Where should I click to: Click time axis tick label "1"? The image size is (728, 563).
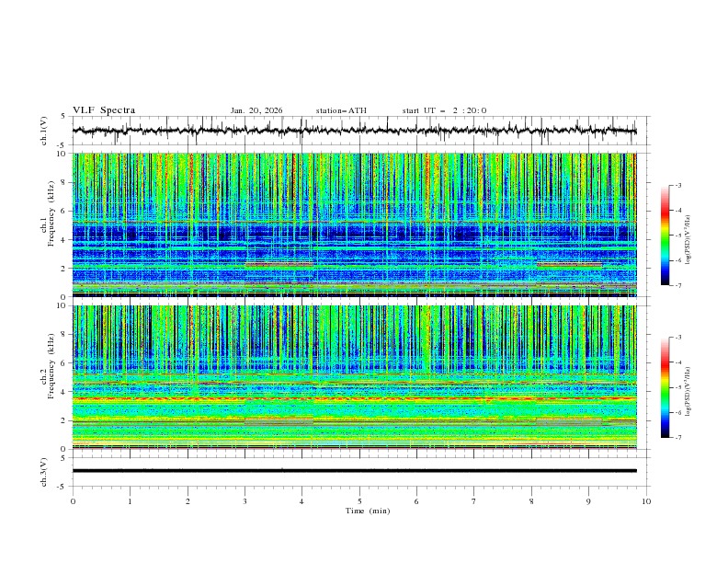tap(130, 501)
